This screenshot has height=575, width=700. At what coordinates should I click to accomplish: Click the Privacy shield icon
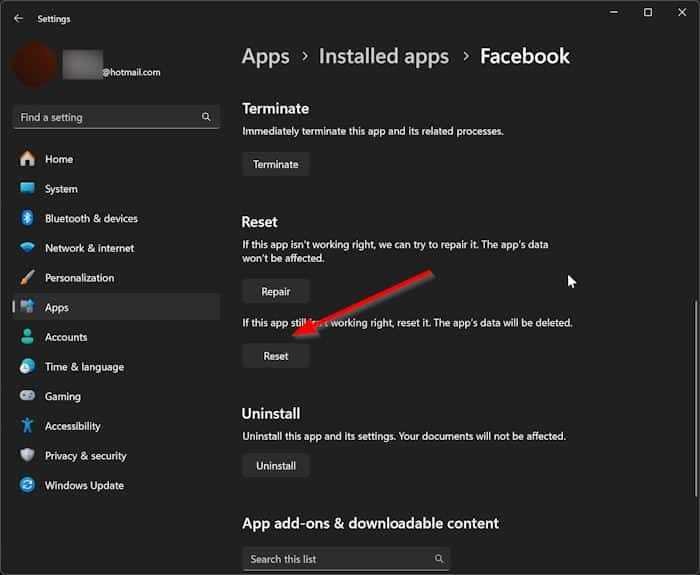pyautogui.click(x=27, y=455)
